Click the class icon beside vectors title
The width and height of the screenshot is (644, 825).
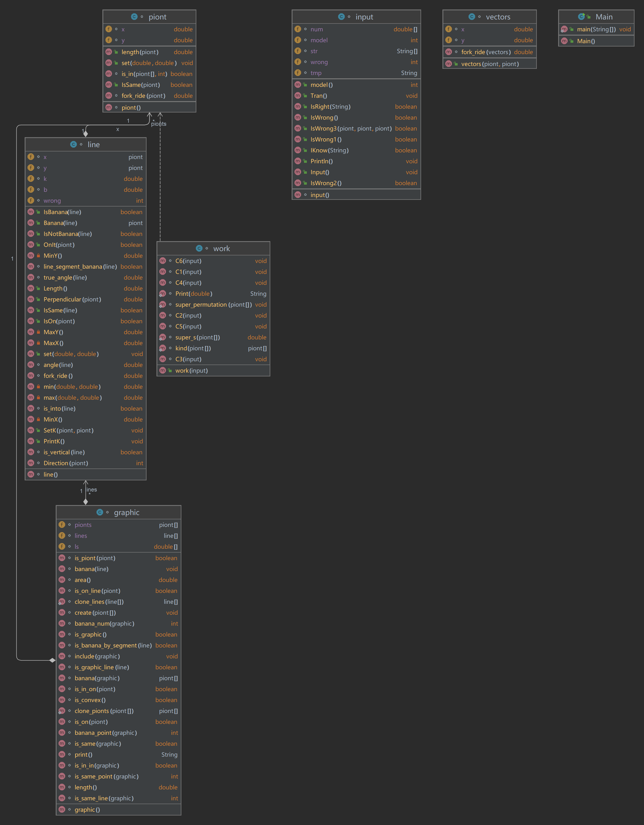[471, 17]
